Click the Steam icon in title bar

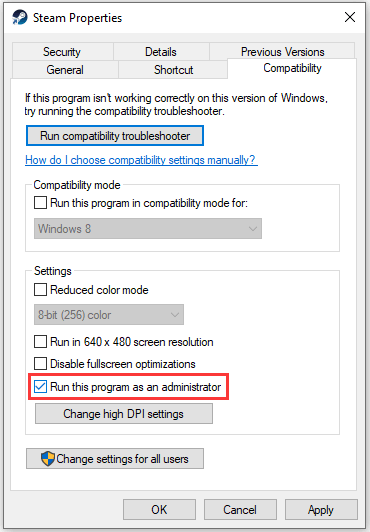coord(19,17)
